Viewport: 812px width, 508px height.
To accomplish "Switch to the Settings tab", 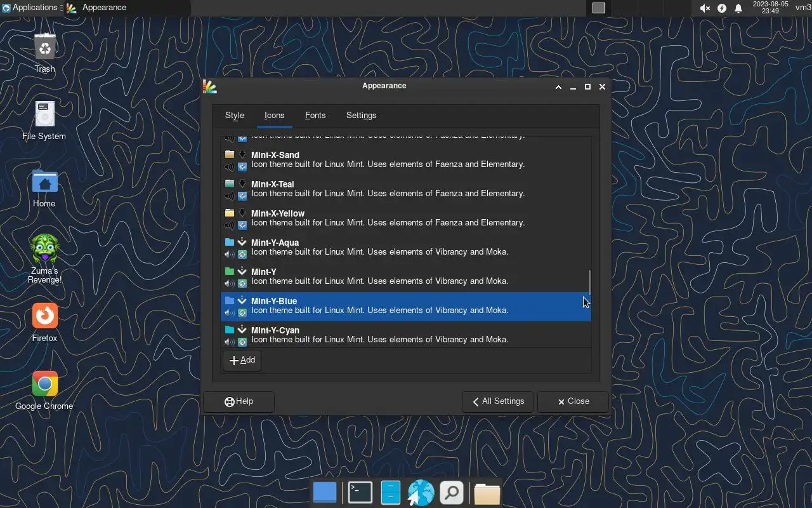I will tap(362, 116).
